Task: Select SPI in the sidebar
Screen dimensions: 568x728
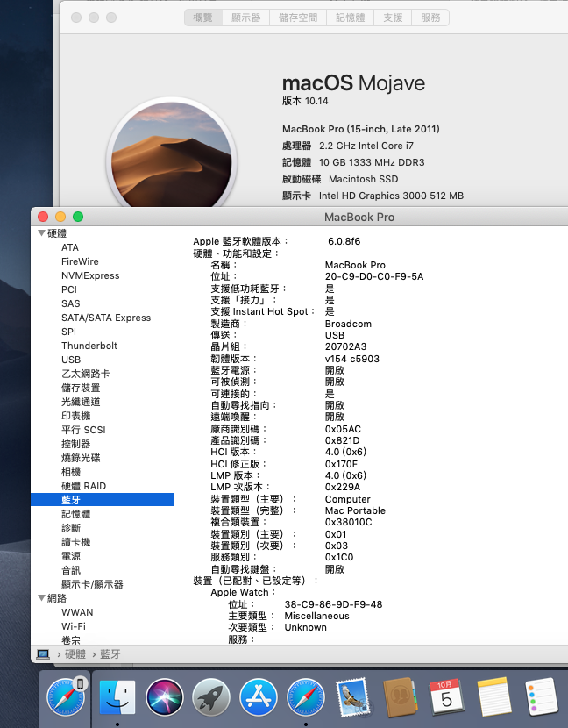Action: pyautogui.click(x=68, y=332)
